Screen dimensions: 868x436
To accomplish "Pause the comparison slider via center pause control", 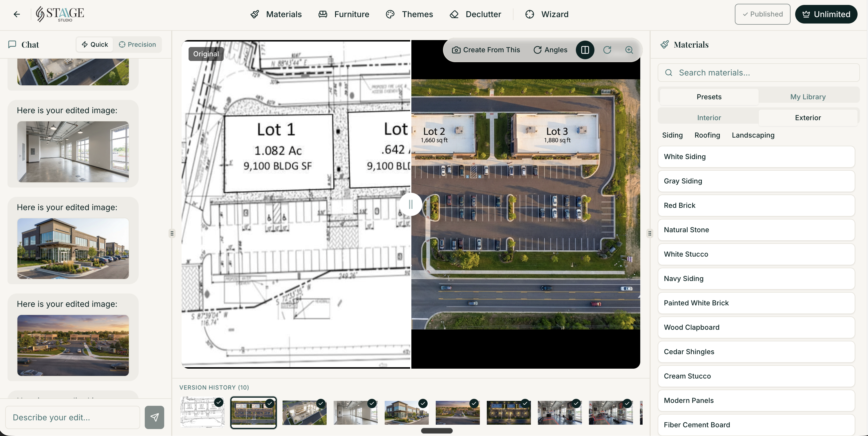I will tap(411, 204).
